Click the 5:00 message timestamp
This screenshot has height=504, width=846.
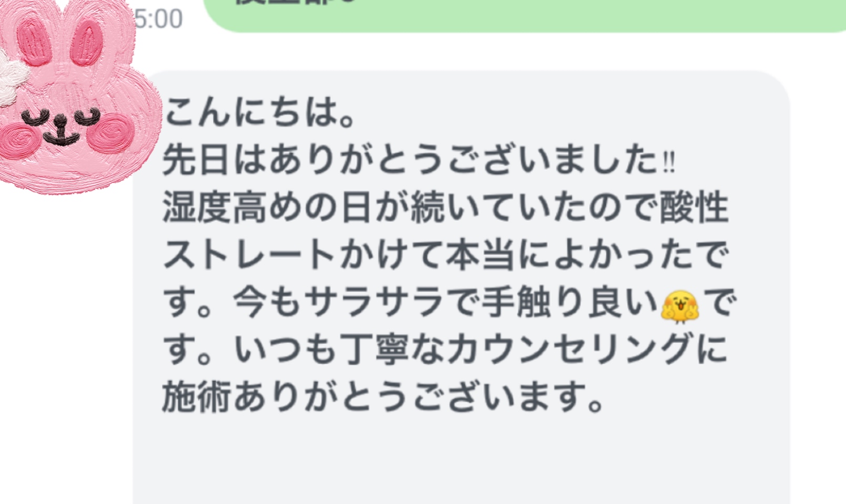pyautogui.click(x=159, y=19)
